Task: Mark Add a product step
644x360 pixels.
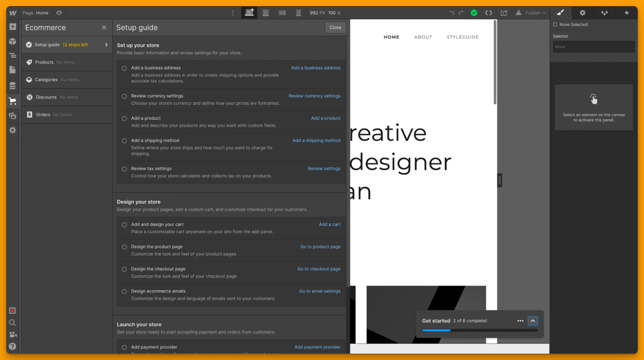Action: click(124, 118)
